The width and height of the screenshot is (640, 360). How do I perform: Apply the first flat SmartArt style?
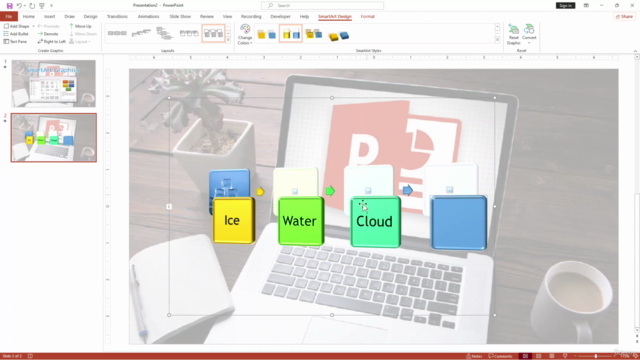tap(267, 34)
